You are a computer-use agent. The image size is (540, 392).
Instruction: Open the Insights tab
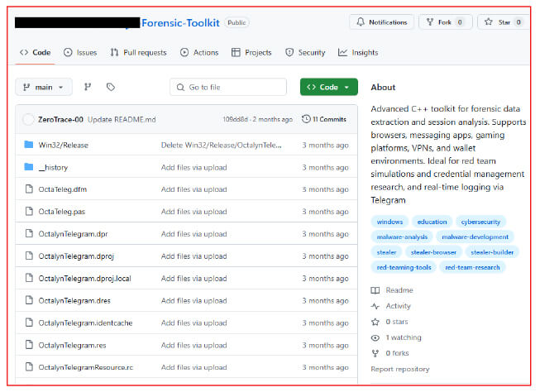pos(358,52)
